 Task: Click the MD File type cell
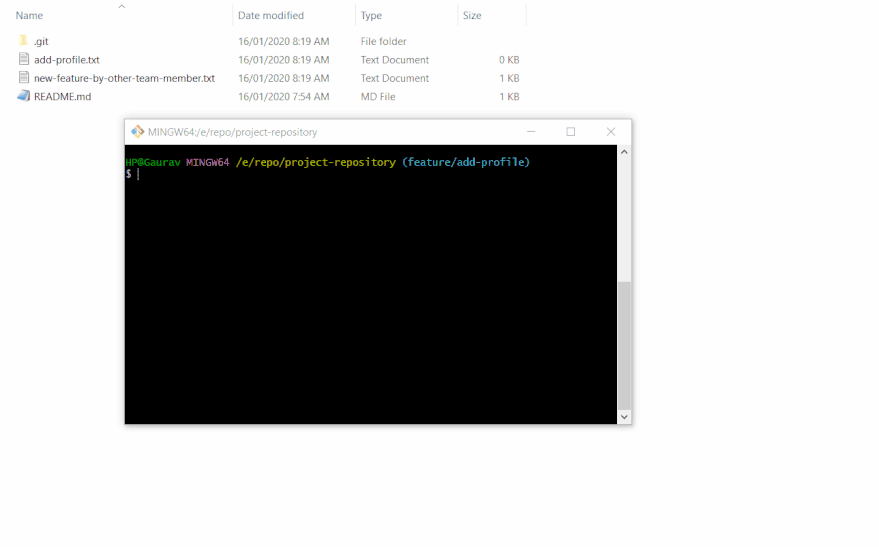click(378, 96)
